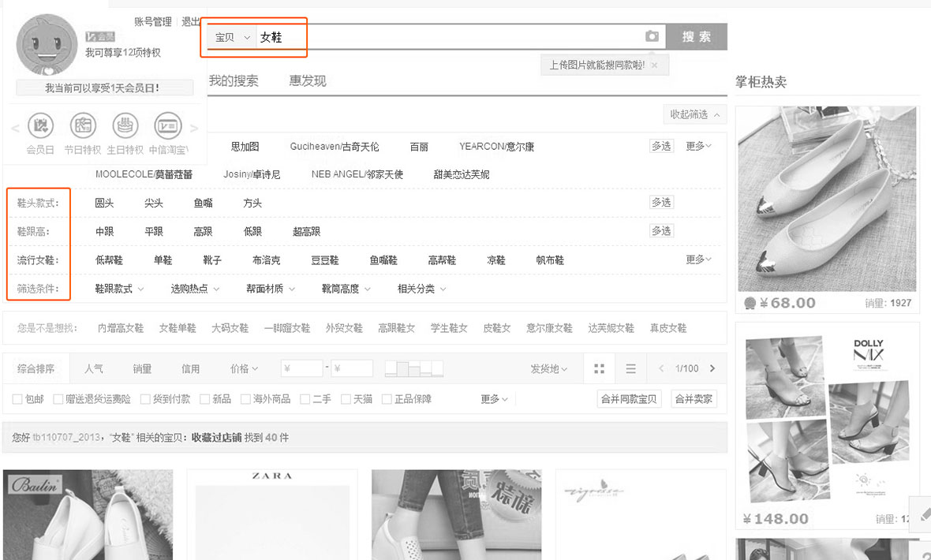931x560 pixels.
Task: Click the camera image-search icon
Action: (x=652, y=36)
